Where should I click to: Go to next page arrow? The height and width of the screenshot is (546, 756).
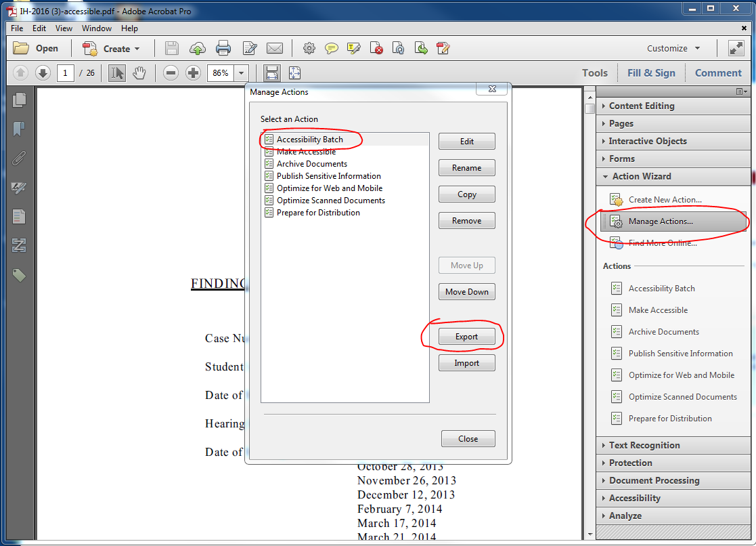coord(43,73)
